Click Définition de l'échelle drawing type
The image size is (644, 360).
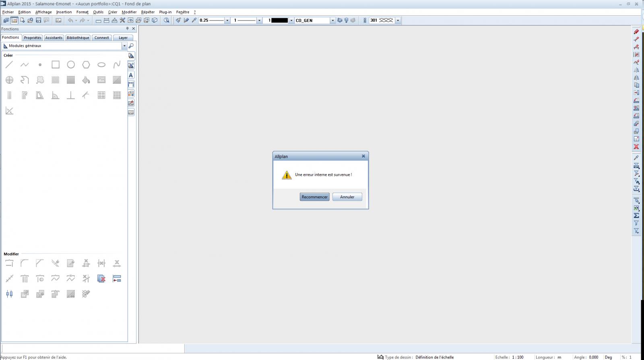point(435,357)
